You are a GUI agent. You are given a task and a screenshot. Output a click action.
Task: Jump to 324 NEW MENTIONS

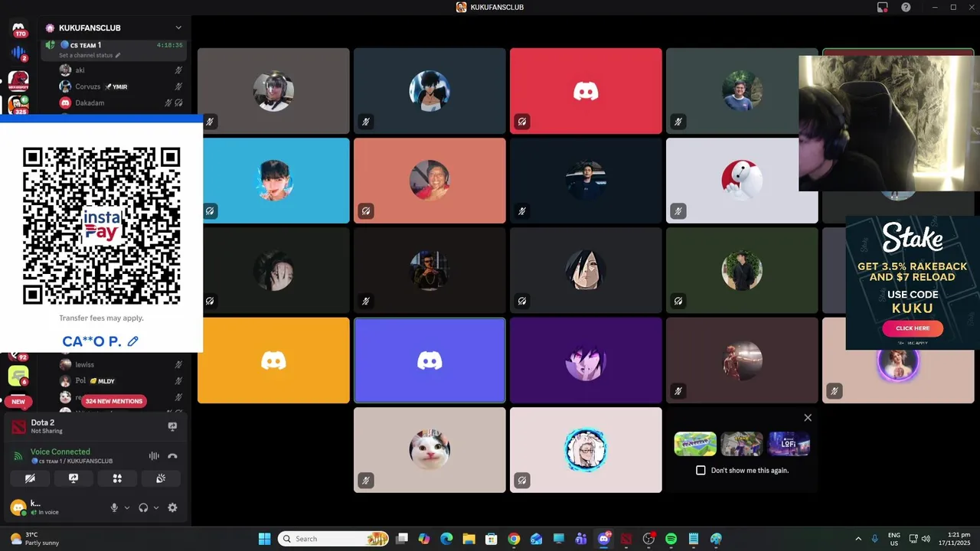pyautogui.click(x=114, y=401)
